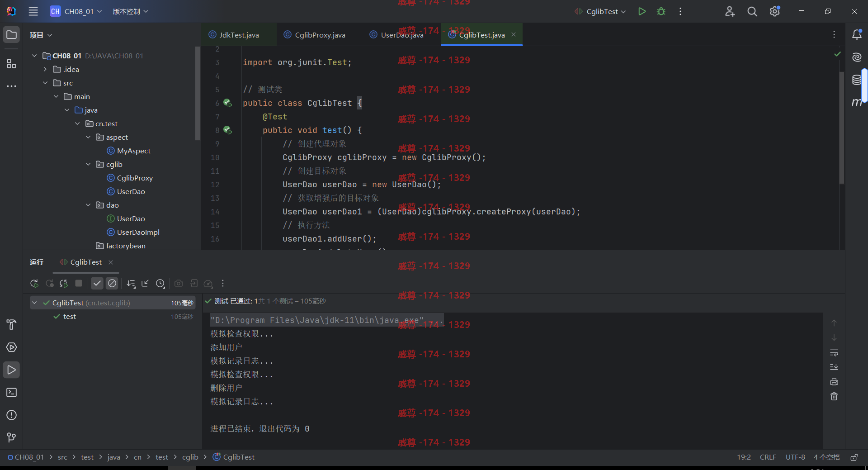Collapse the dao package
The image size is (868, 470).
pyautogui.click(x=88, y=205)
